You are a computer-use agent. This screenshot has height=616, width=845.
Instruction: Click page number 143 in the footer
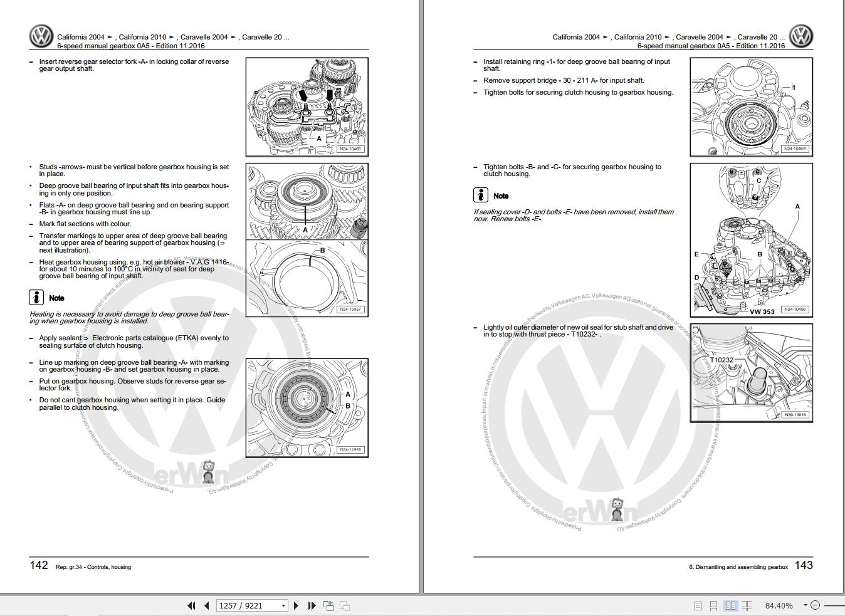pos(804,565)
